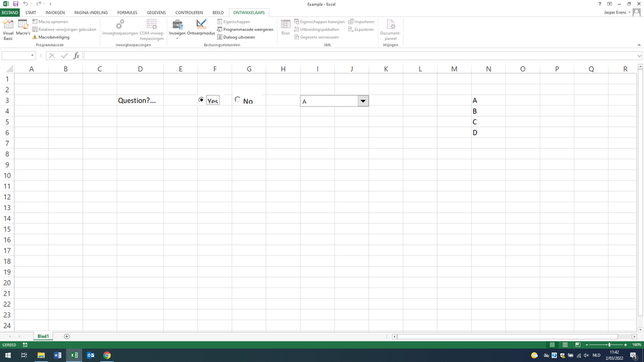Switch to the INVOEGEN tab

pyautogui.click(x=55, y=13)
